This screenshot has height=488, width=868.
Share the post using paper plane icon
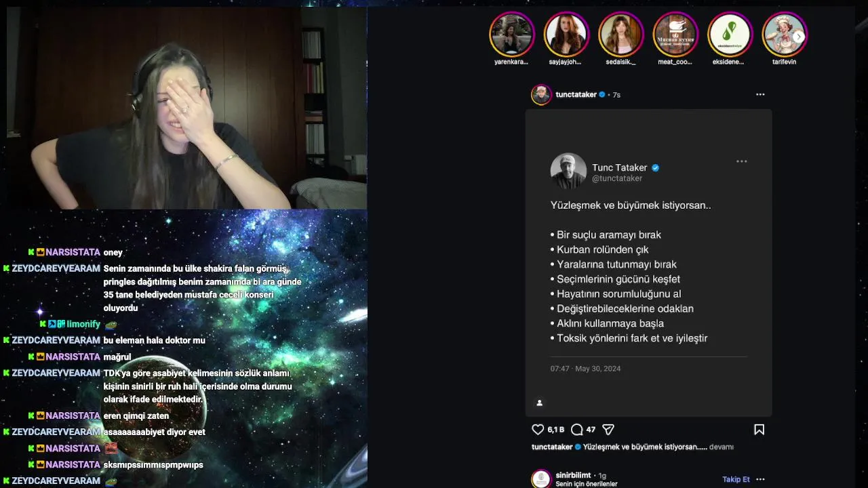[608, 430]
